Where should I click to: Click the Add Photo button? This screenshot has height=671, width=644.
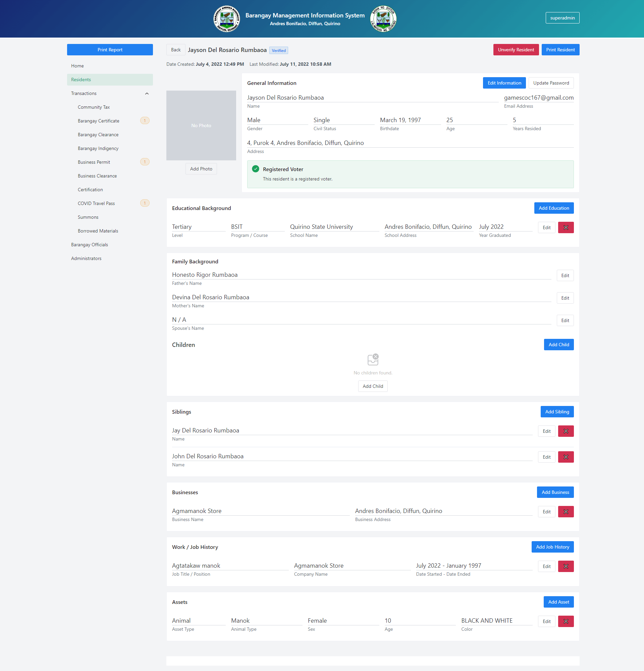pyautogui.click(x=201, y=169)
